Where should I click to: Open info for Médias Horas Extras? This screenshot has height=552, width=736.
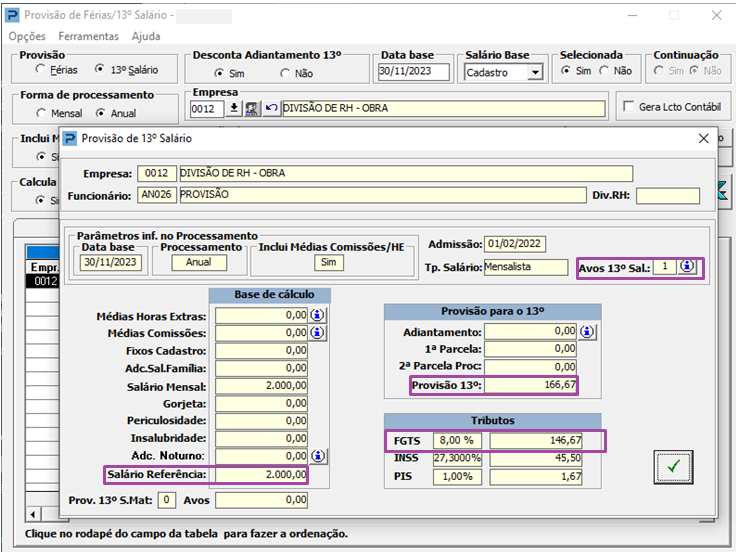317,315
